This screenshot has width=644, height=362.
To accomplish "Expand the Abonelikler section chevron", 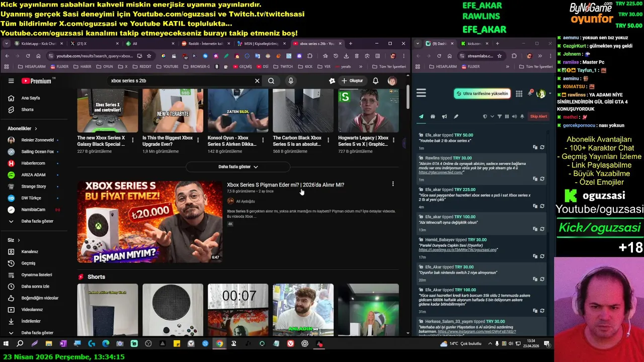I will [x=36, y=129].
